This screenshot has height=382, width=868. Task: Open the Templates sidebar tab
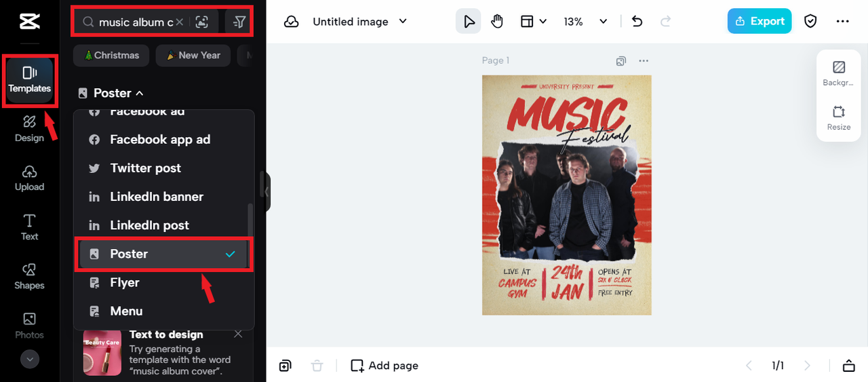pyautogui.click(x=30, y=80)
